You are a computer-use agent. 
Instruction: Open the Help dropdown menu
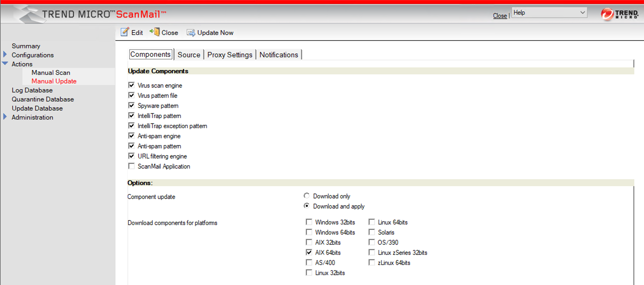click(549, 13)
